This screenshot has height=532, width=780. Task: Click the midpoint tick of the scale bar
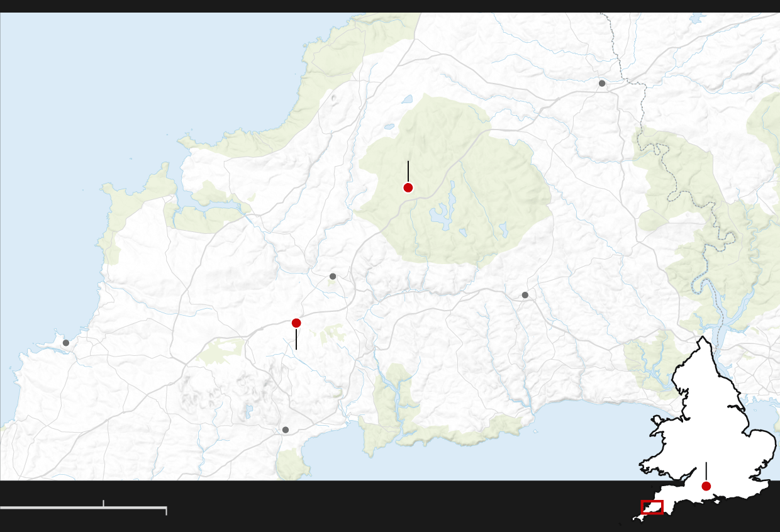click(103, 503)
